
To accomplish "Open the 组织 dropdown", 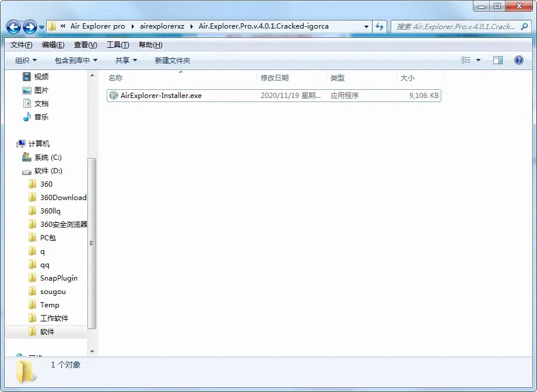I will tap(26, 60).
